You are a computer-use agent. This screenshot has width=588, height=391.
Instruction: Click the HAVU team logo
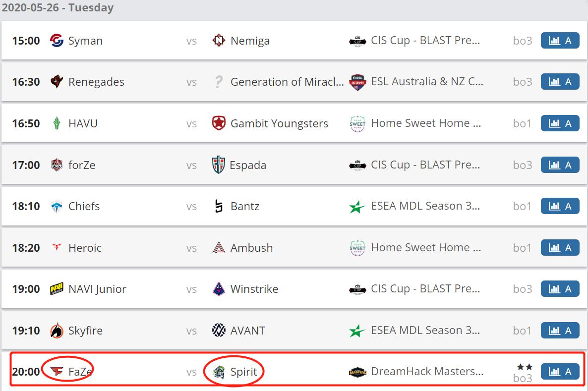[57, 123]
